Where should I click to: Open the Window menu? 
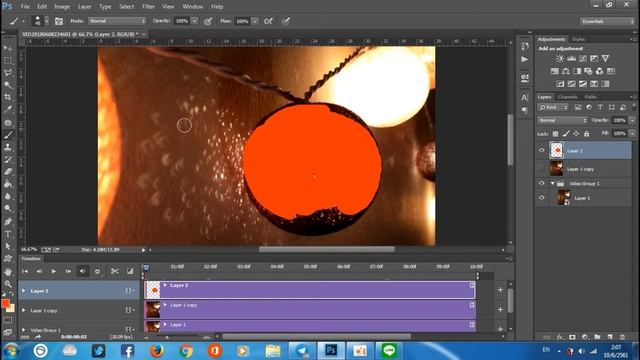193,7
